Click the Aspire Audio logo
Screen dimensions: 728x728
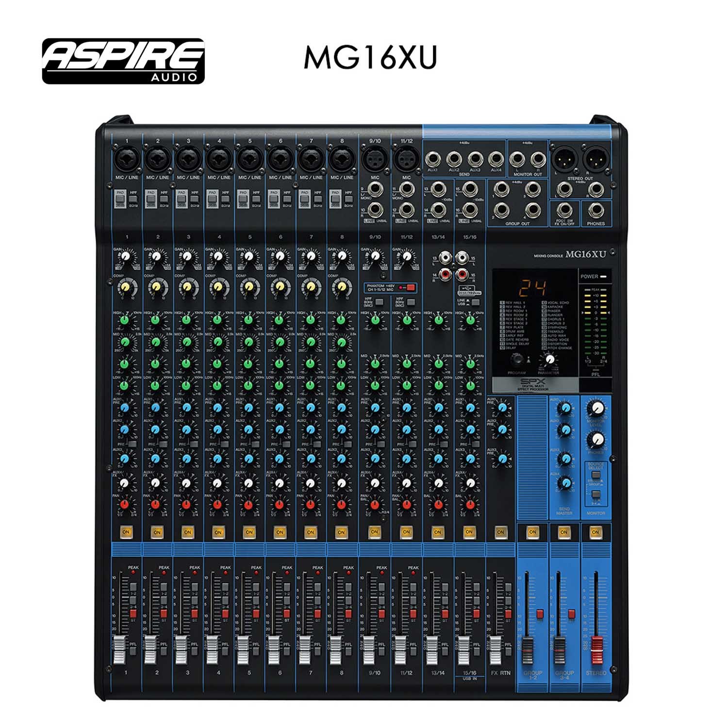pos(123,61)
